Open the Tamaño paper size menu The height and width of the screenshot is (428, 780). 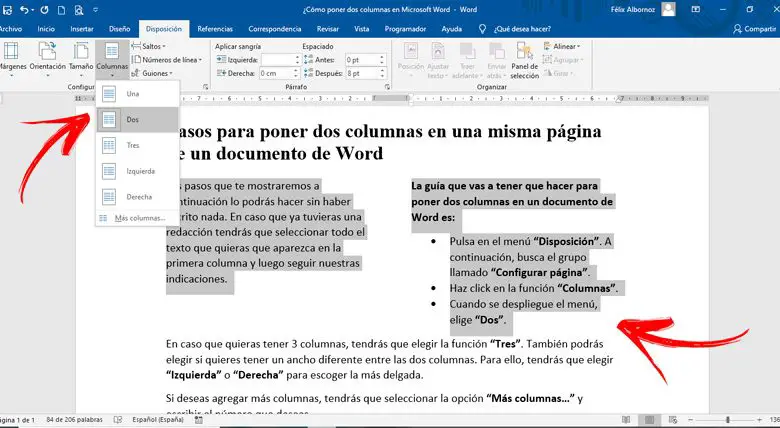coord(81,60)
